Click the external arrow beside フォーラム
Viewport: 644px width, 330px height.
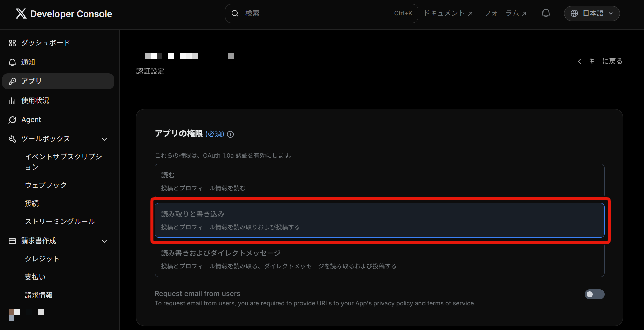(524, 14)
